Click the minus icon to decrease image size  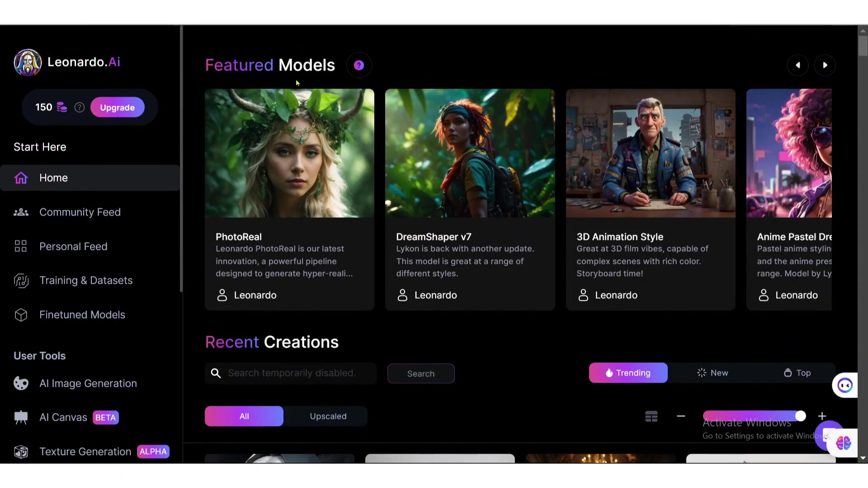point(681,416)
